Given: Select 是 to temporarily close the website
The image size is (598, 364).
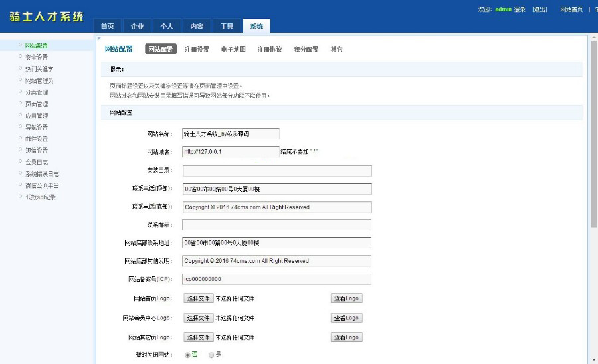Looking at the screenshot, I should [x=211, y=355].
